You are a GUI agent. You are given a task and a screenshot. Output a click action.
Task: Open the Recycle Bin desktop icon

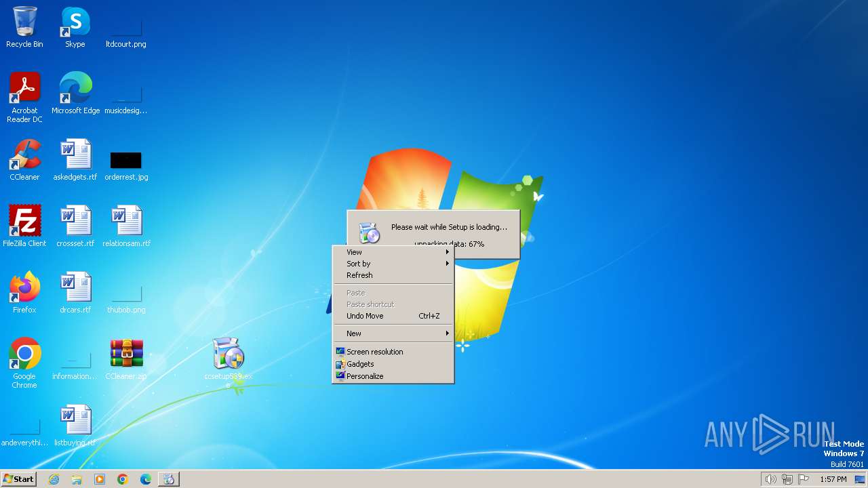[24, 27]
